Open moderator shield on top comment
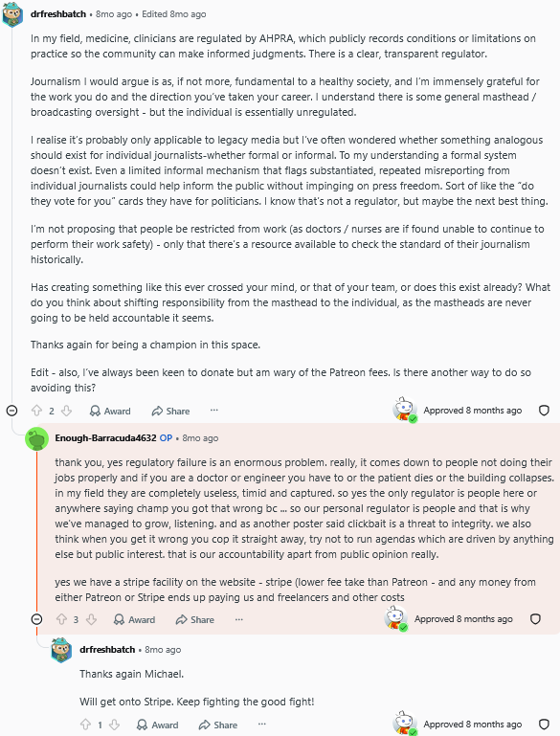Viewport: 560px width, 736px height. click(x=544, y=411)
